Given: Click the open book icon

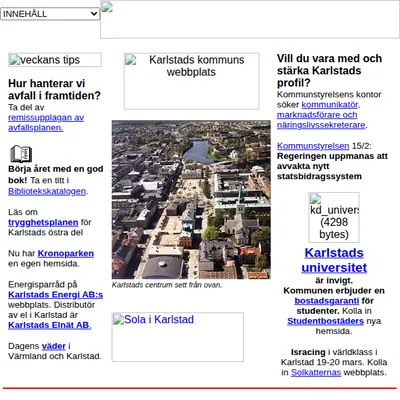Looking at the screenshot, I should pyautogui.click(x=21, y=154).
